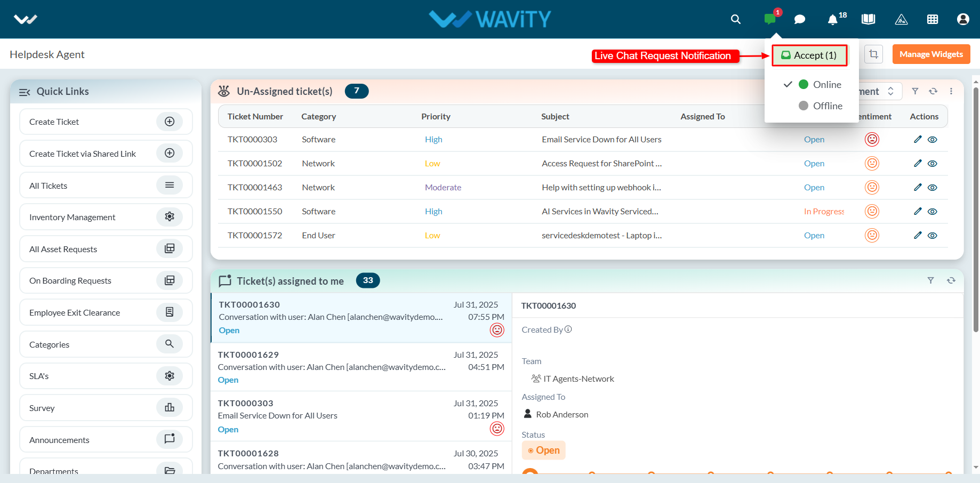Image resolution: width=980 pixels, height=483 pixels.
Task: Edit ticket TKT00001502 with pencil icon
Action: point(918,163)
